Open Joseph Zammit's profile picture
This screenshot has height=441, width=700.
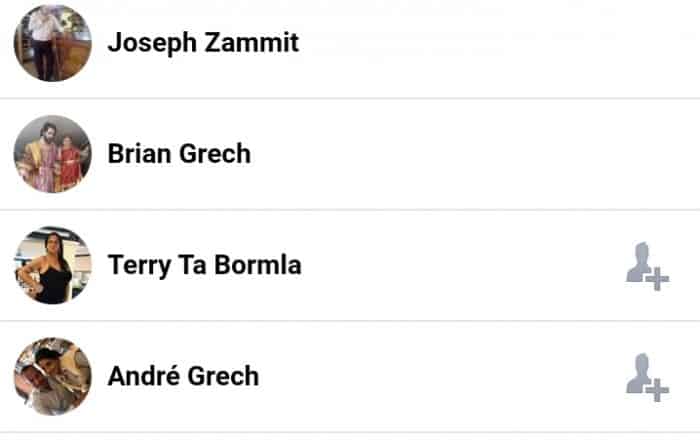click(x=52, y=43)
